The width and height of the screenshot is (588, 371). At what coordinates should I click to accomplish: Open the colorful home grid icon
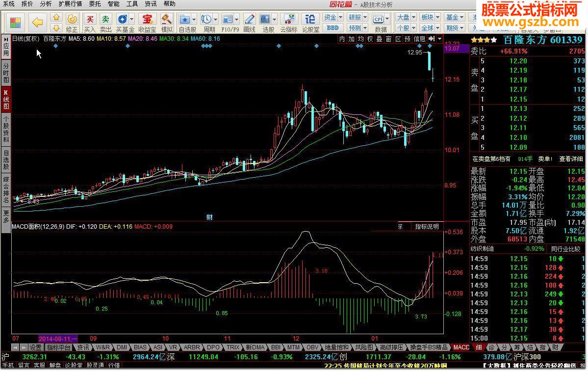click(15, 22)
